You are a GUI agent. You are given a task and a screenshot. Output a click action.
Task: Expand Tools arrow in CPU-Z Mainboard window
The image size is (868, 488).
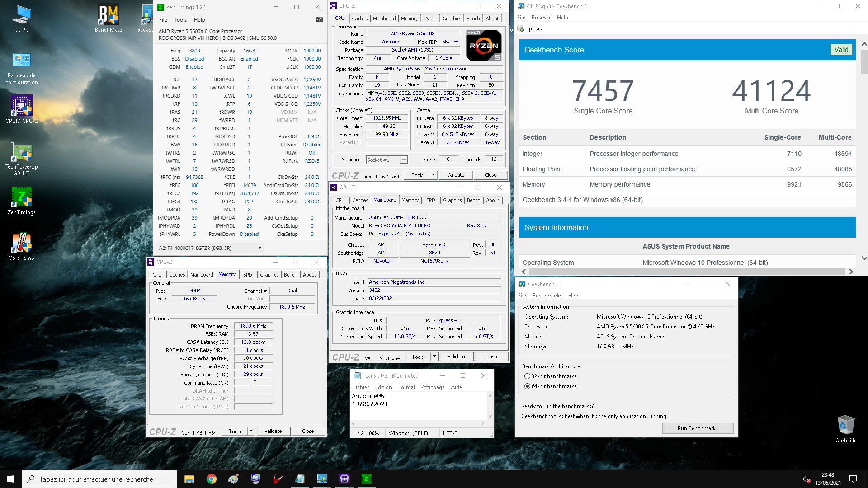coord(434,357)
